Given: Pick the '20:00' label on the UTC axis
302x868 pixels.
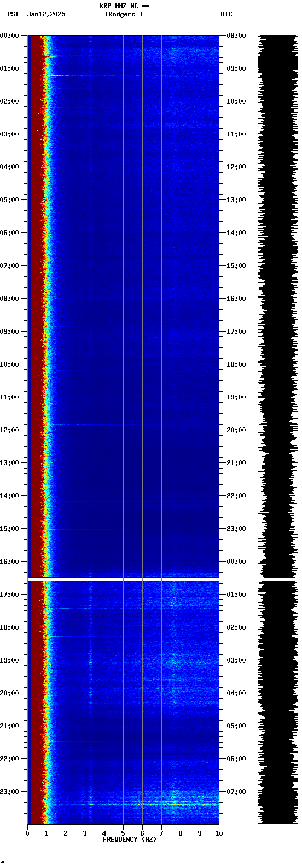Looking at the screenshot, I should tap(236, 430).
